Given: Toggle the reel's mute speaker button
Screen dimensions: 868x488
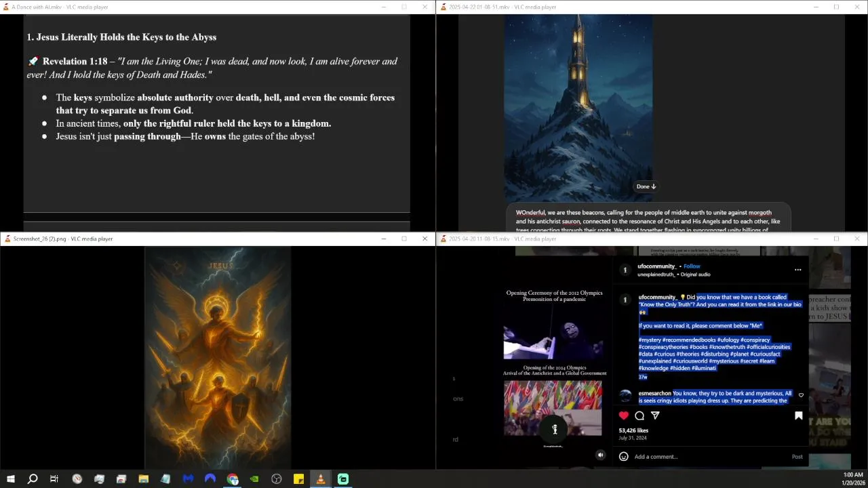Looking at the screenshot, I should coord(600,455).
